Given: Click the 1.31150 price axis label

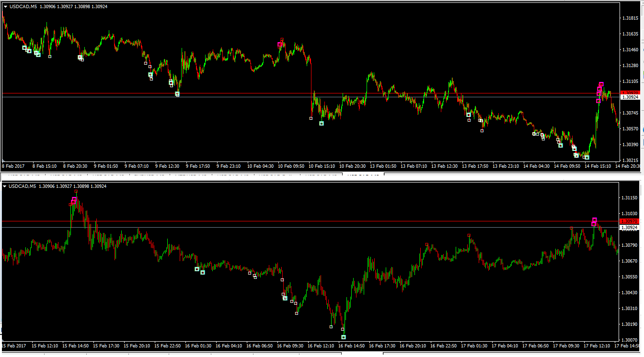Looking at the screenshot, I should 630,198.
